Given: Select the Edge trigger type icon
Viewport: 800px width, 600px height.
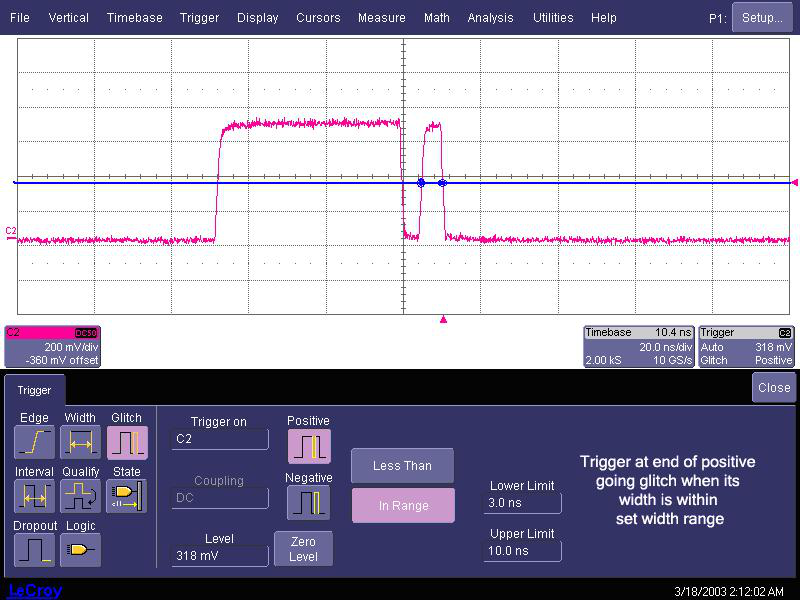Looking at the screenshot, I should tap(34, 442).
